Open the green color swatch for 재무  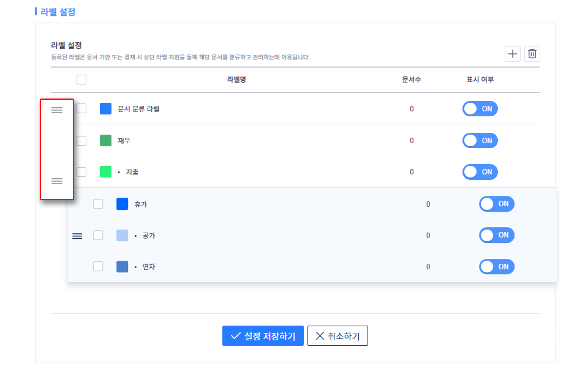pos(106,141)
